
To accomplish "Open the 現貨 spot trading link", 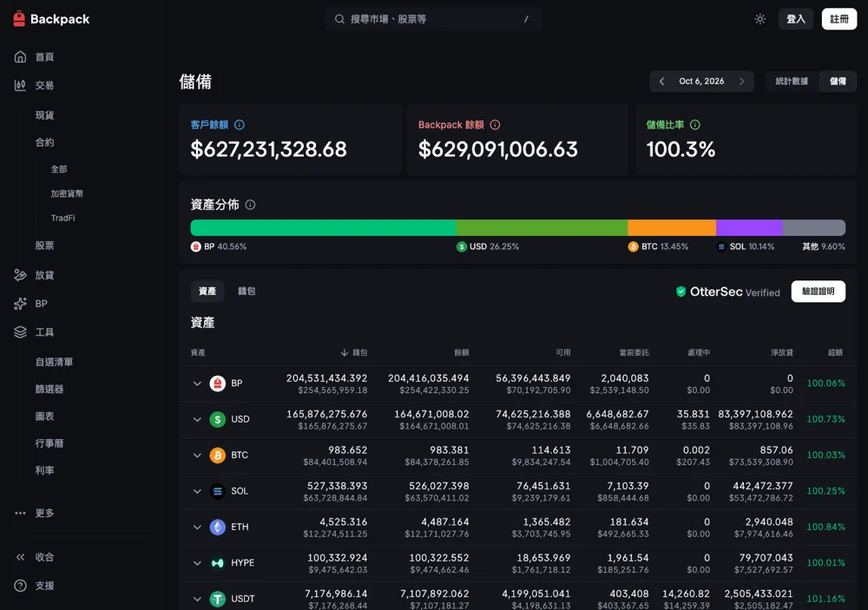I will 45,115.
